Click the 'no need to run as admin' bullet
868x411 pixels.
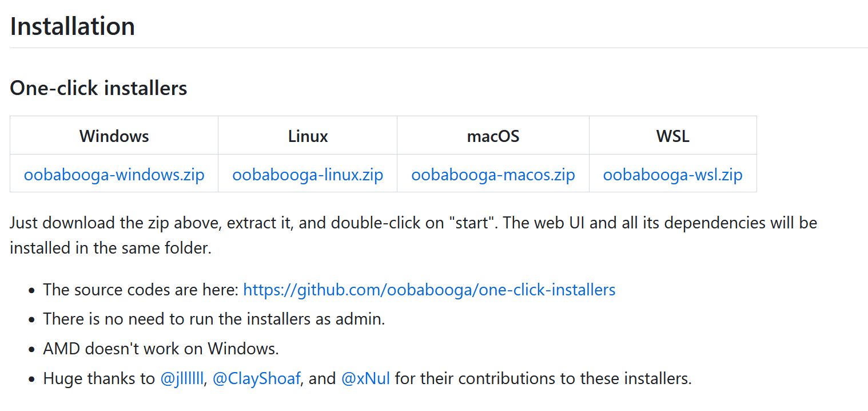click(214, 319)
